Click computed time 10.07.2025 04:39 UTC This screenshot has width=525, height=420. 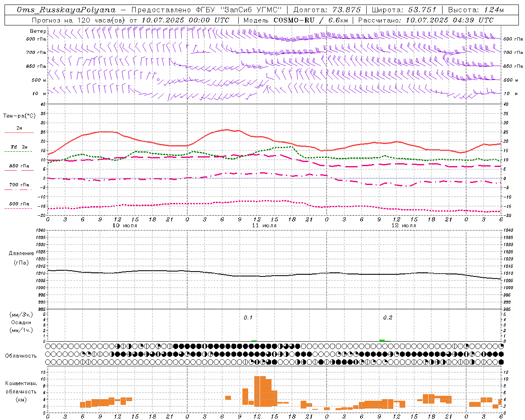tap(450, 20)
